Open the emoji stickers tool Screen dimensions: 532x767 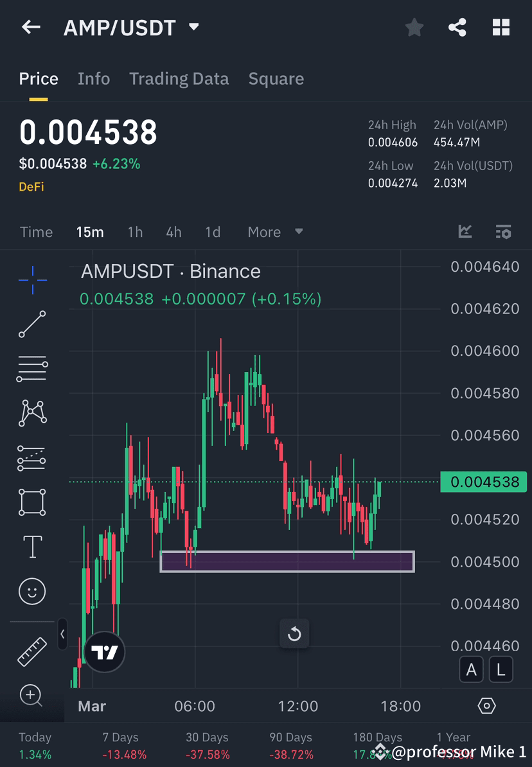pyautogui.click(x=32, y=591)
